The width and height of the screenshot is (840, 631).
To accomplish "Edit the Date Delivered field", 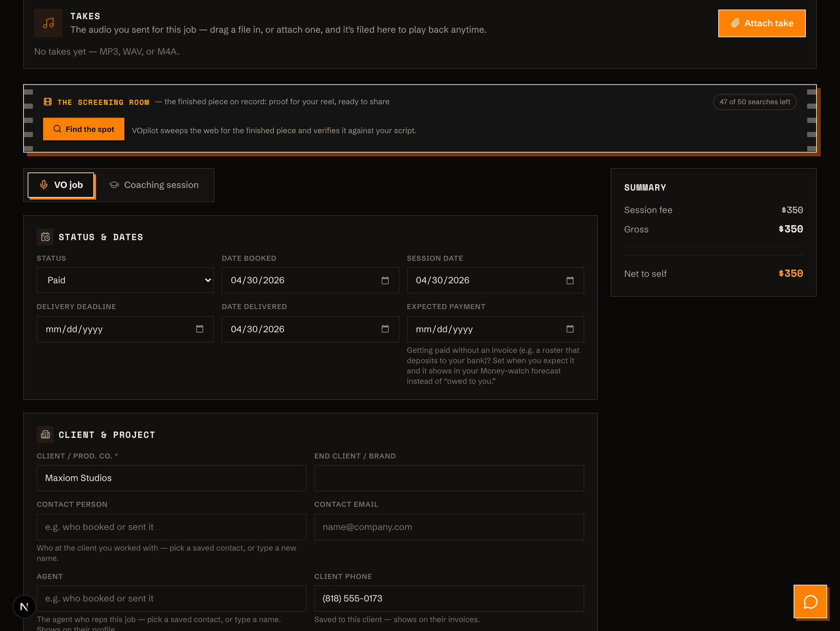I will (310, 329).
